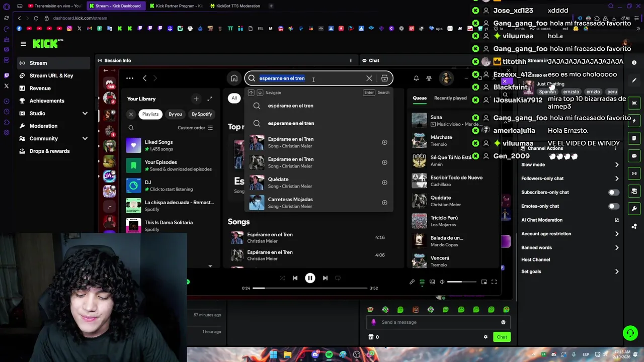Image resolution: width=644 pixels, height=362 pixels.
Task: Open Spotify lyrics microphone icon
Action: coord(412,282)
